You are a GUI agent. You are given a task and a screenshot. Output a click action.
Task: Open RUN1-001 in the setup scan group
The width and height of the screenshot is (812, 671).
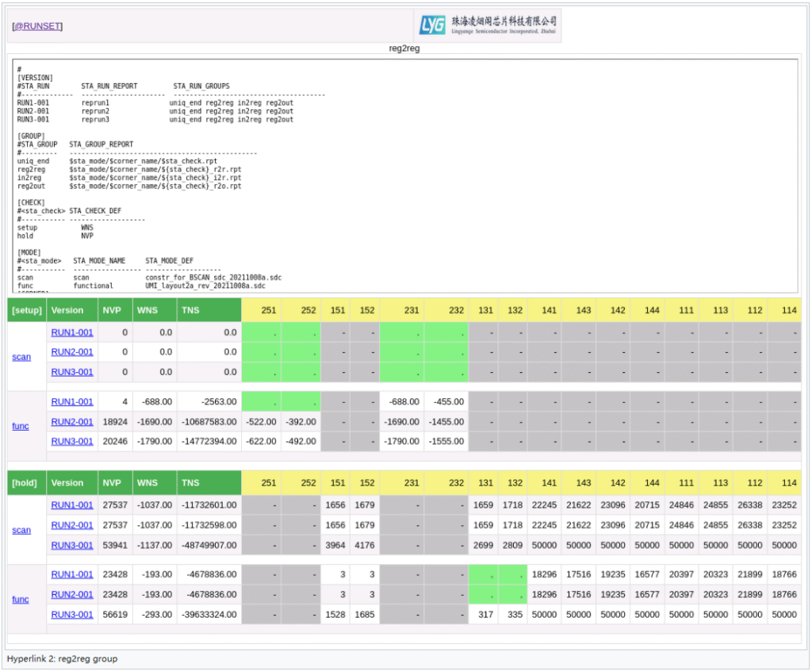click(72, 332)
